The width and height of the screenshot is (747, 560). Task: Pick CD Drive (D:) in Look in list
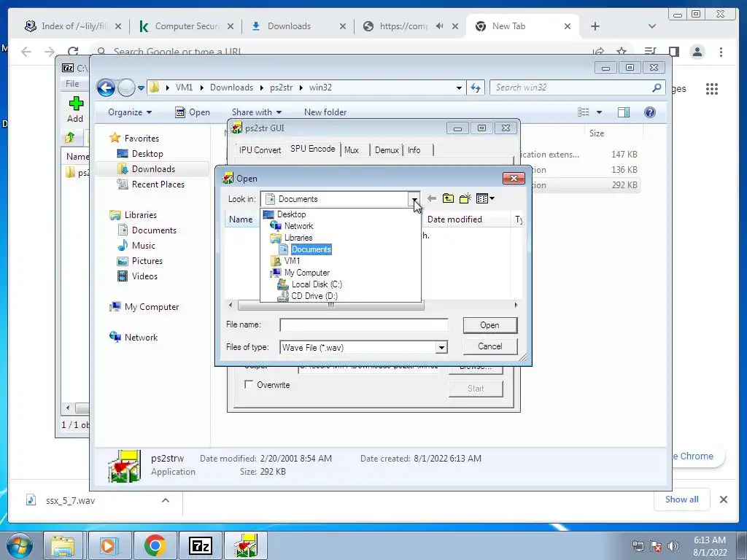[x=314, y=296]
